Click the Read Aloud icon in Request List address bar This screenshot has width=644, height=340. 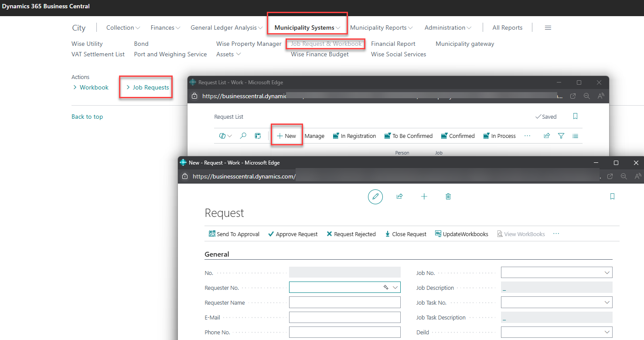click(x=601, y=96)
